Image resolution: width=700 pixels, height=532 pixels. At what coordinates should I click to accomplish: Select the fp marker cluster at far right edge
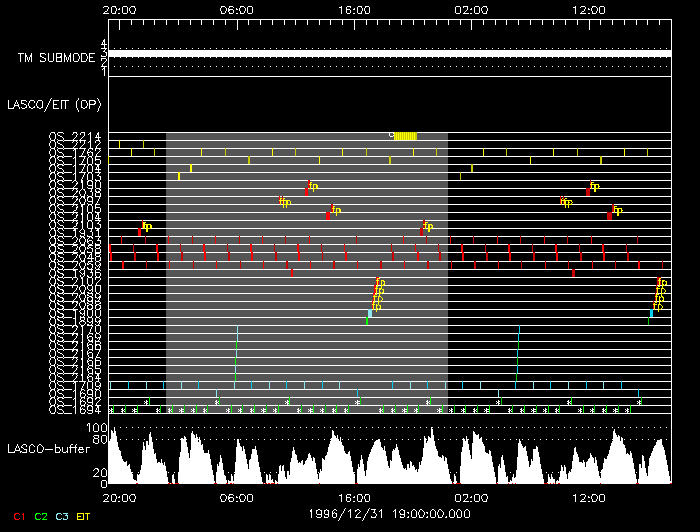tap(659, 294)
